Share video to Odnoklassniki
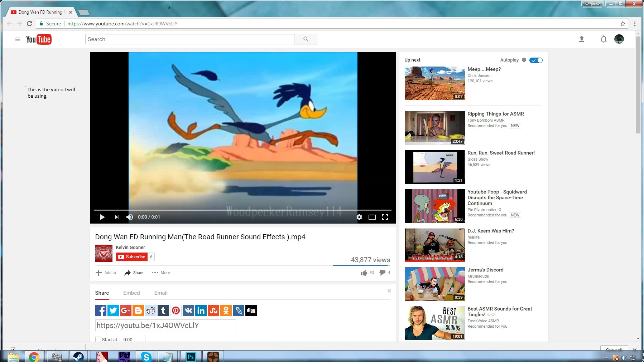Screen dimensions: 644x362 226,310
